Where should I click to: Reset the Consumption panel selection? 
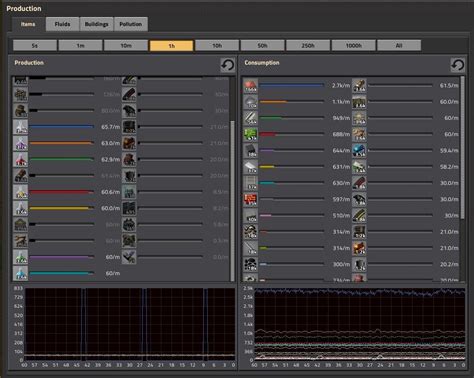pyautogui.click(x=458, y=65)
